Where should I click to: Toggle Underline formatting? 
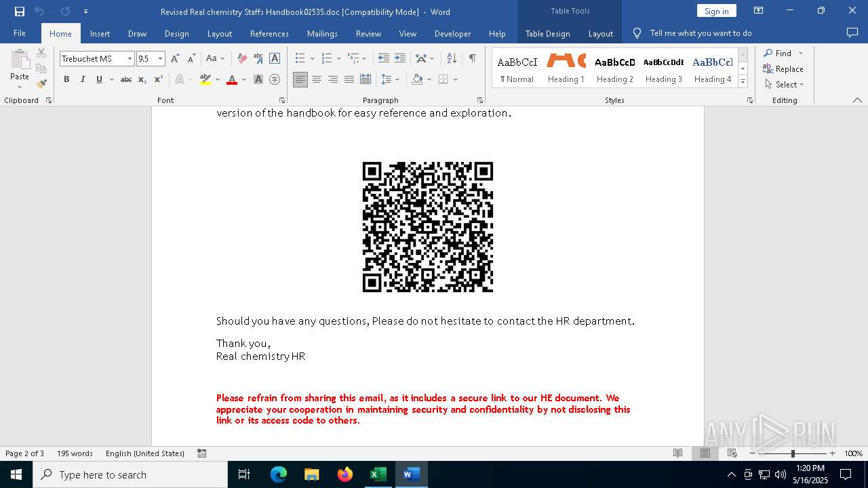click(99, 79)
